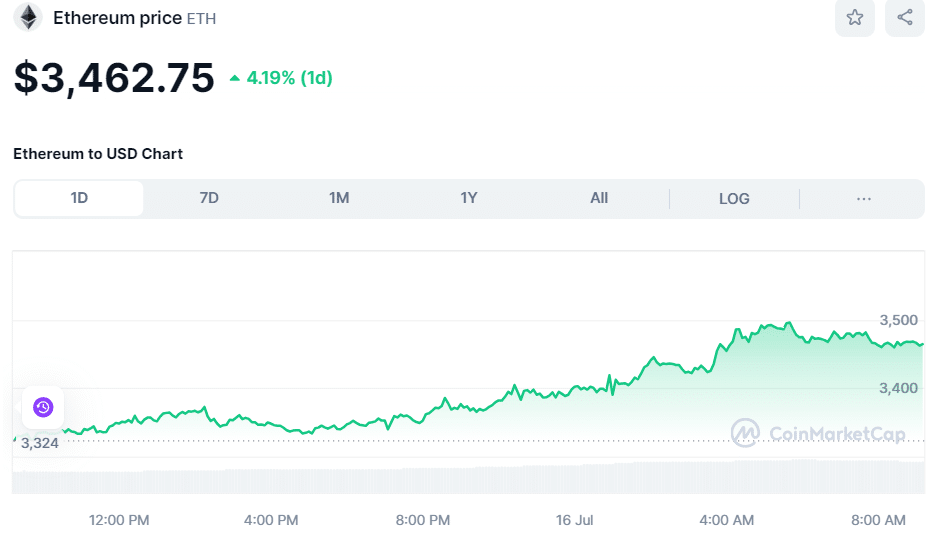Select the 1D chart range tab
The height and width of the screenshot is (542, 932).
point(79,198)
